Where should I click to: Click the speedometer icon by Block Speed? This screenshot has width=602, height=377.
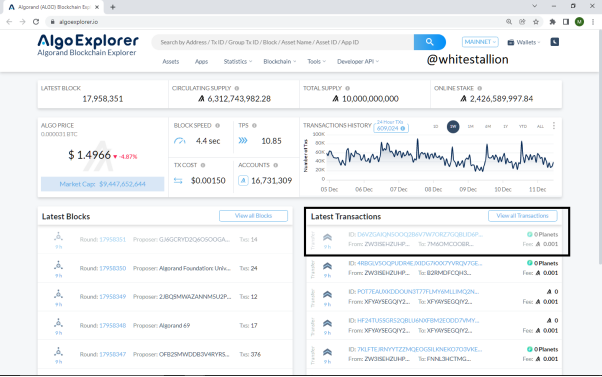(179, 141)
